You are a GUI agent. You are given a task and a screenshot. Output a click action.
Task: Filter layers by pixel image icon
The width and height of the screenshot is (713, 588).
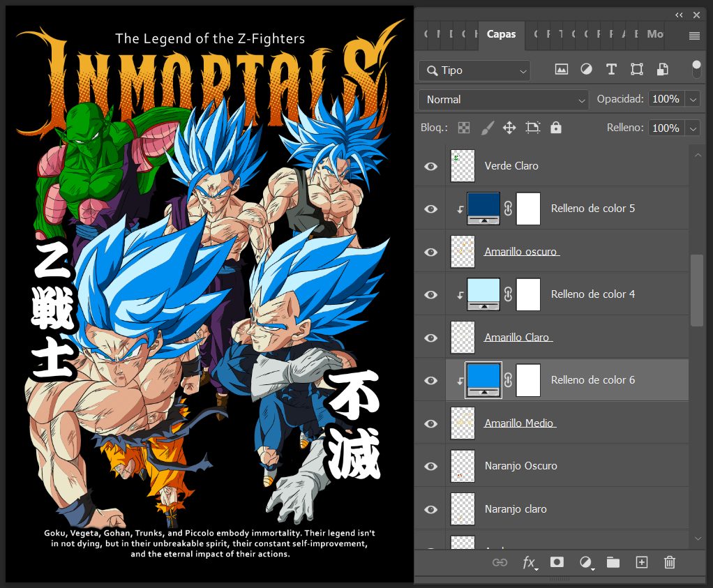tap(561, 69)
